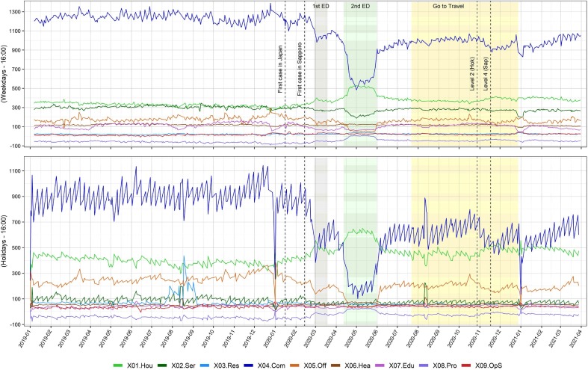Click the 'Level 4 (Sap)' vertical label
588x370 pixels.
[x=486, y=74]
